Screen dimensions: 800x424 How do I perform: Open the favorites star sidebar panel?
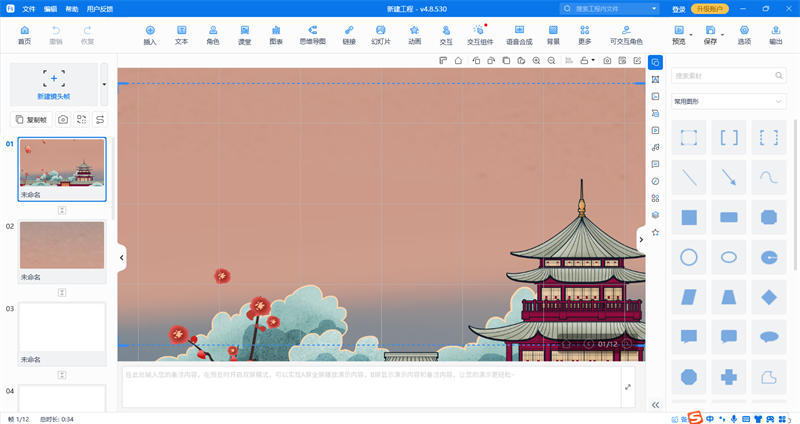click(x=655, y=232)
